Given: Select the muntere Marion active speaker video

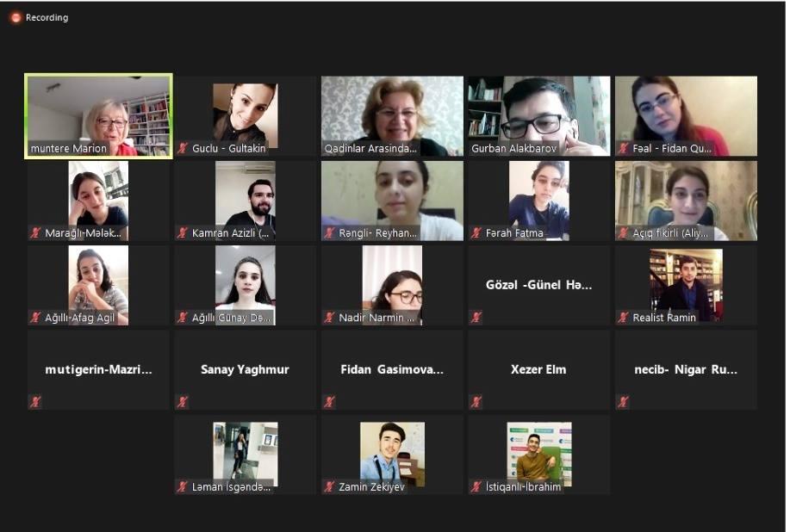Looking at the screenshot, I should pyautogui.click(x=98, y=115).
